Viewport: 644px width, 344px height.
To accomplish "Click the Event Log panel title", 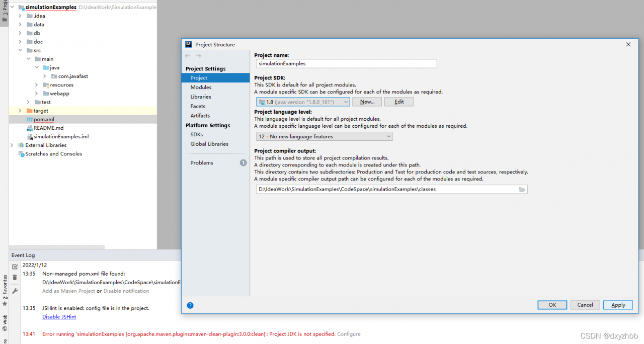I will tap(23, 255).
